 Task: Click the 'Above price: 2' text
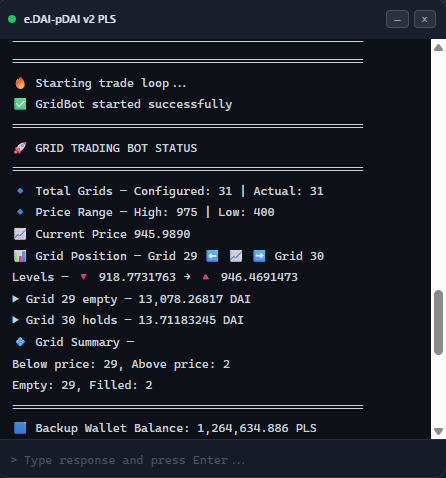coord(181,364)
